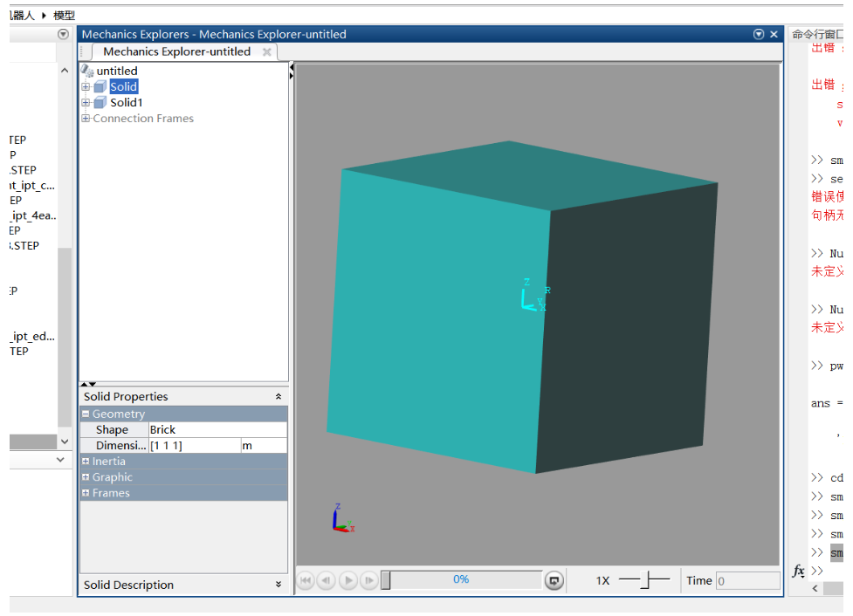Click the cube icon beside Solid1
853x616 pixels.
click(100, 102)
